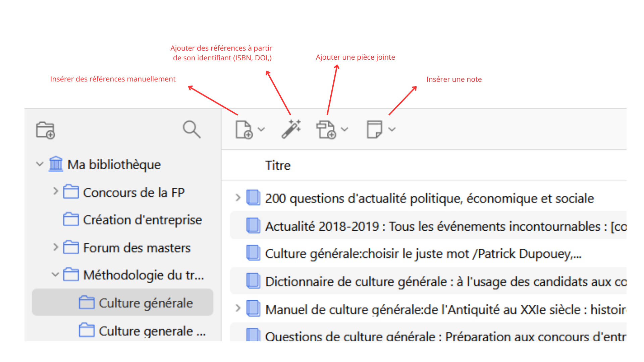Open the new item dropdown arrow

click(261, 129)
